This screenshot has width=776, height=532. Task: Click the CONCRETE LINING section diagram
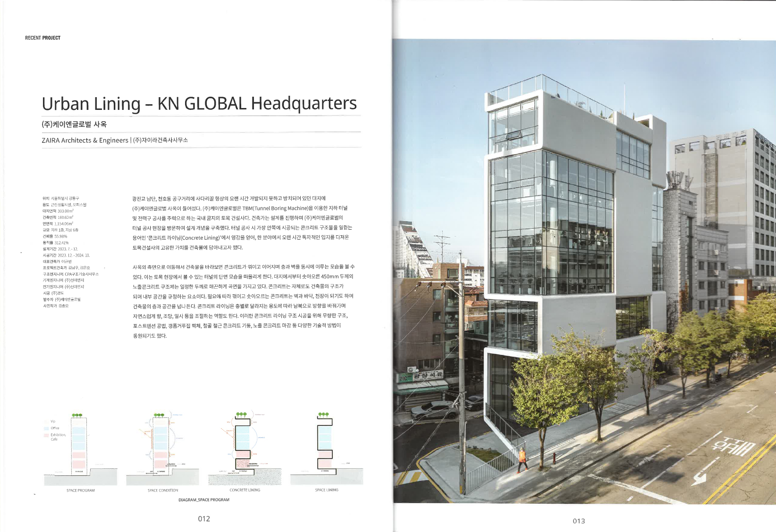[x=245, y=448]
